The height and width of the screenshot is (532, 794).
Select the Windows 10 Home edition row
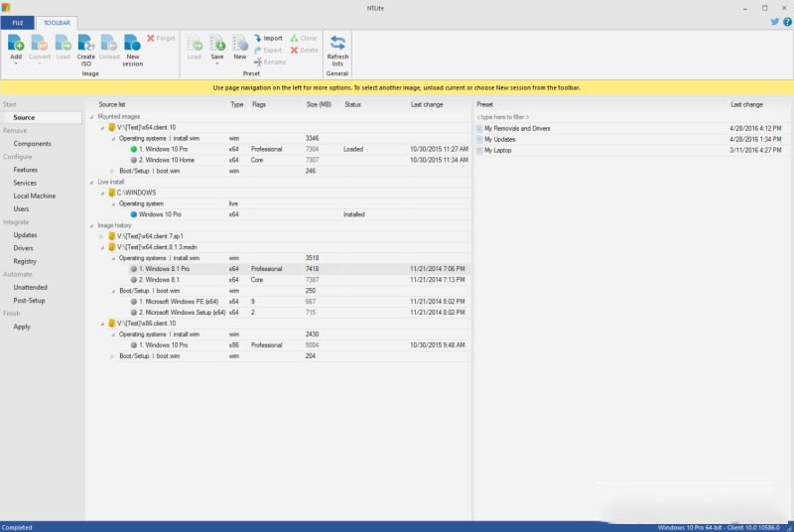(167, 160)
